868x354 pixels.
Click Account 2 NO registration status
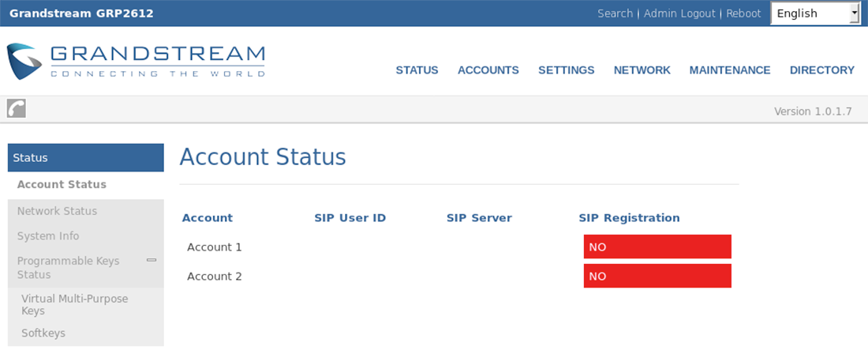click(x=657, y=276)
